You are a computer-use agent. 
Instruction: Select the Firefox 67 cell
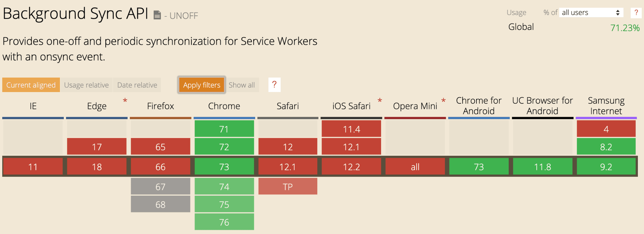coord(160,186)
